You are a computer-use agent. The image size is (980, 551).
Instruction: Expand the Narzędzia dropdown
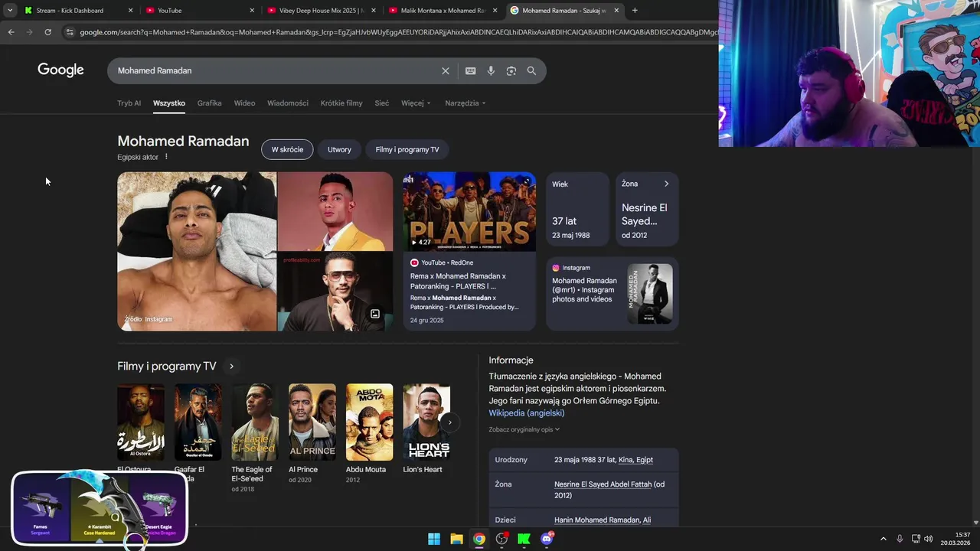click(x=465, y=103)
